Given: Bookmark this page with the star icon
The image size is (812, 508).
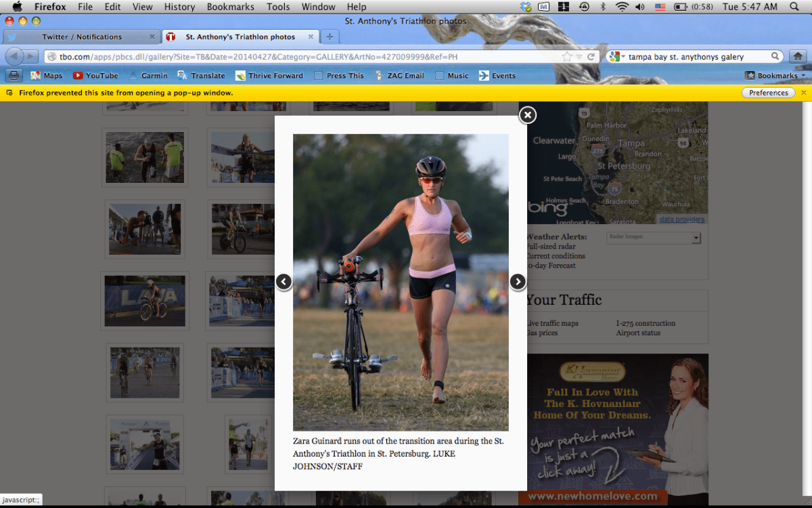Looking at the screenshot, I should point(567,57).
